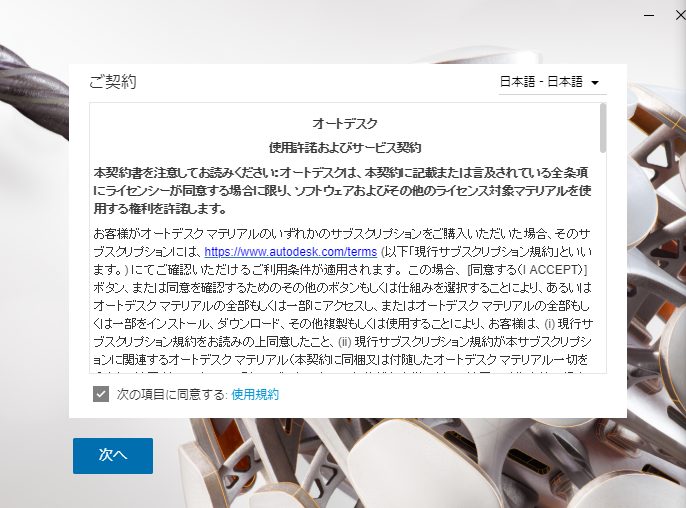Click the 同意する(I ACCEPT) text in agreement
This screenshot has width=686, height=508.
(527, 270)
